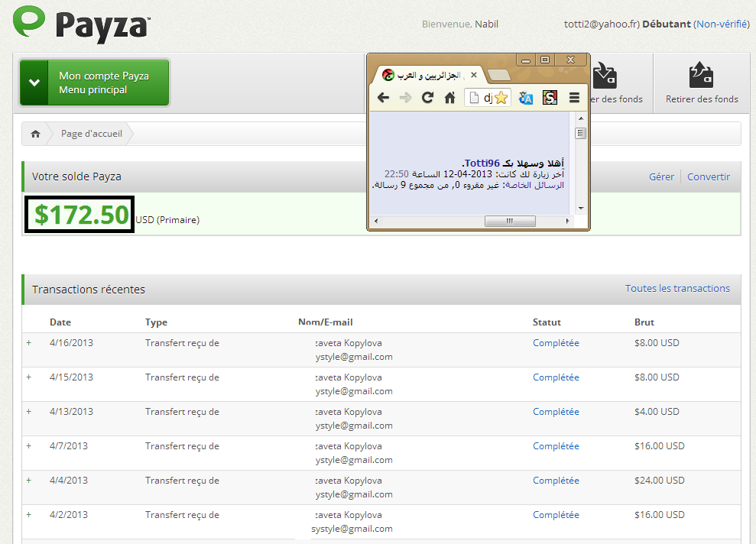Click Complétée status for 4/4/2013
Image resolution: width=756 pixels, height=544 pixels.
(556, 481)
